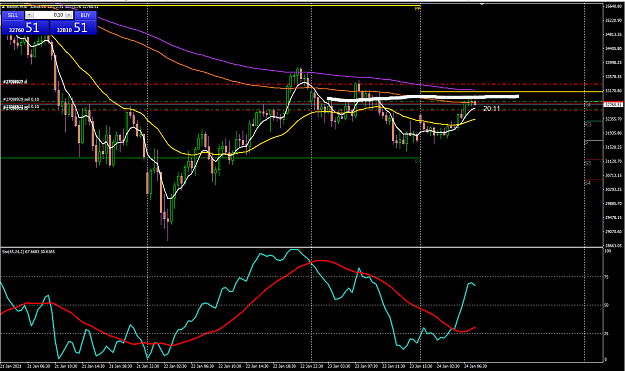The height and width of the screenshot is (371, 625).
Task: Select the R3 pivot level label
Action: click(588, 125)
